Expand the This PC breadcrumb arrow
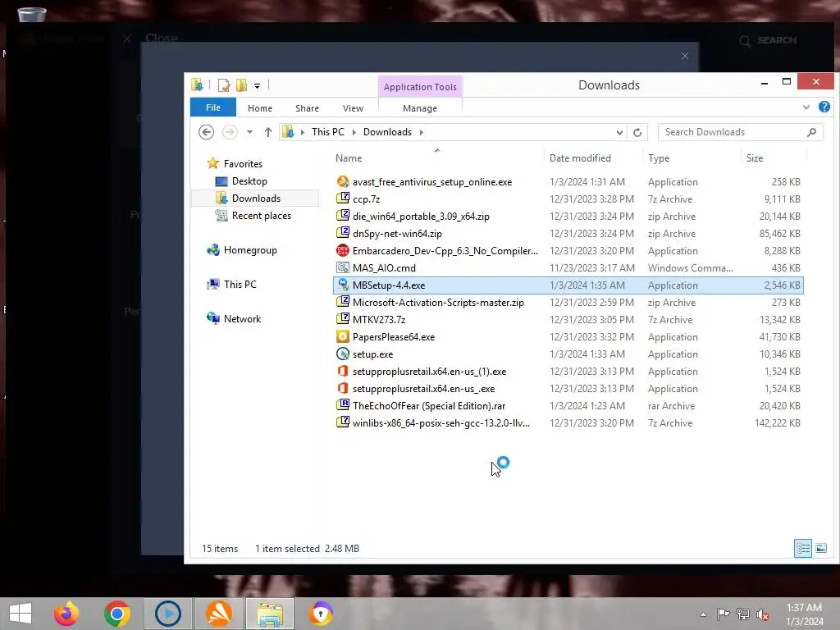Viewport: 840px width, 630px height. click(354, 132)
